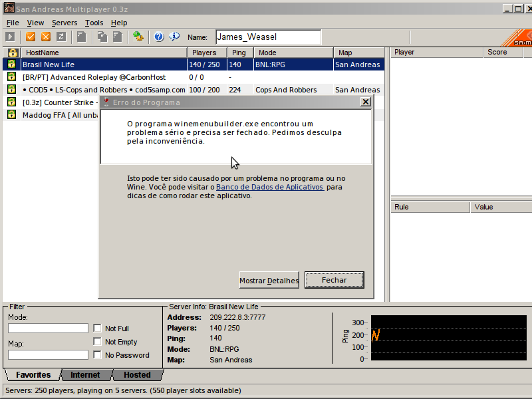Click the Player column header

[437, 53]
